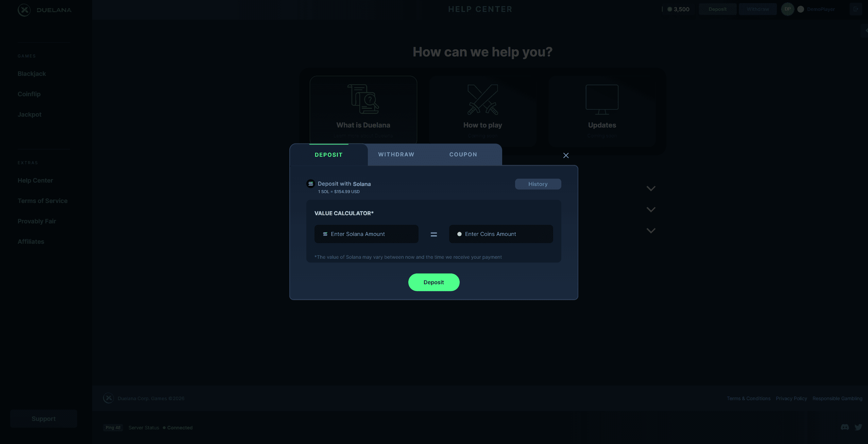This screenshot has height=444, width=868.
Task: Click the DemoPlayer username
Action: [821, 9]
